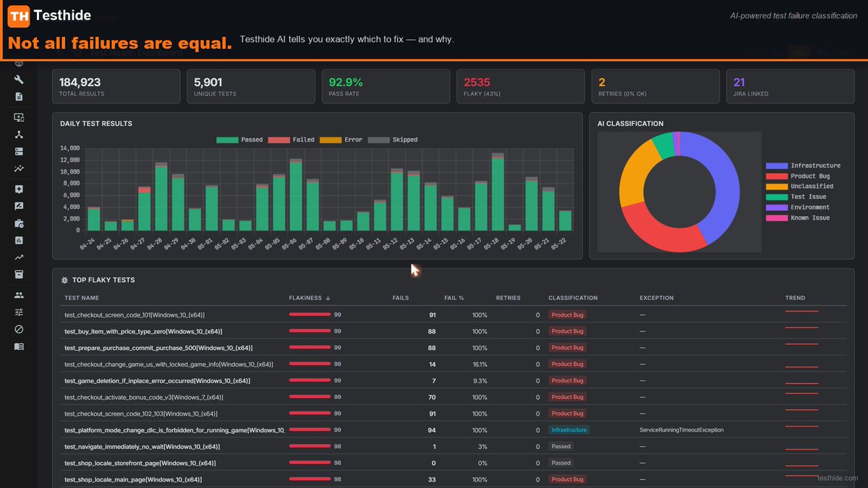Open the server storage sidebar icon

[20, 152]
